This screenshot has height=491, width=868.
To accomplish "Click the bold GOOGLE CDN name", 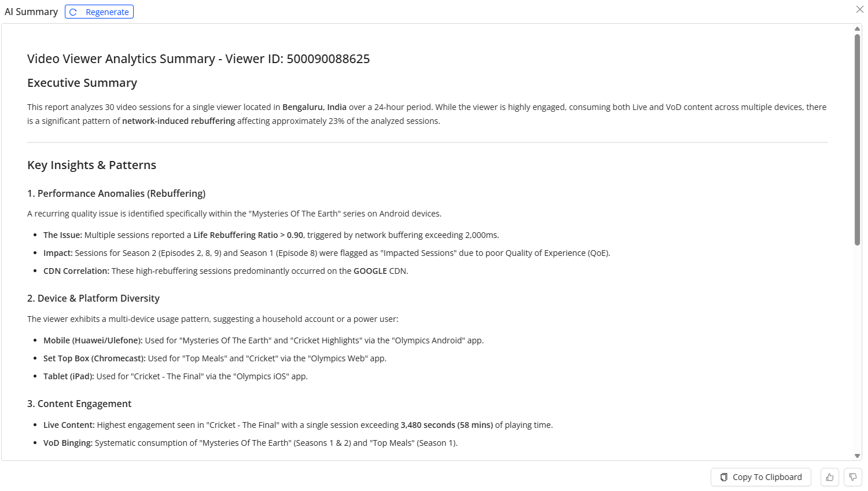I will (x=370, y=271).
